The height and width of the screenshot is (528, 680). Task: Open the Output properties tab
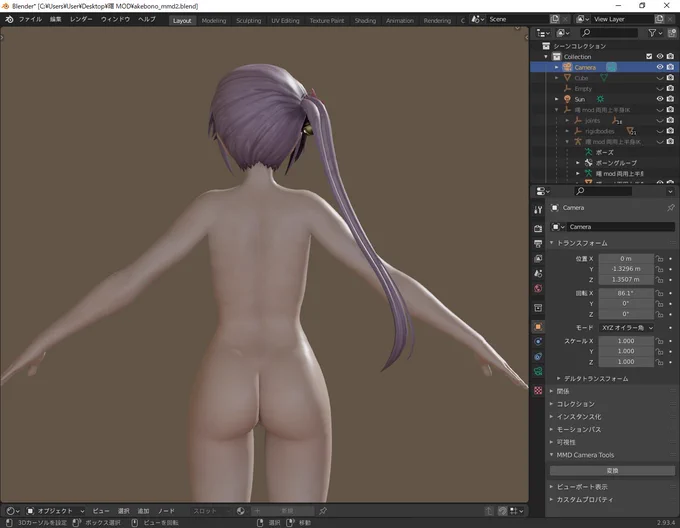tap(538, 244)
